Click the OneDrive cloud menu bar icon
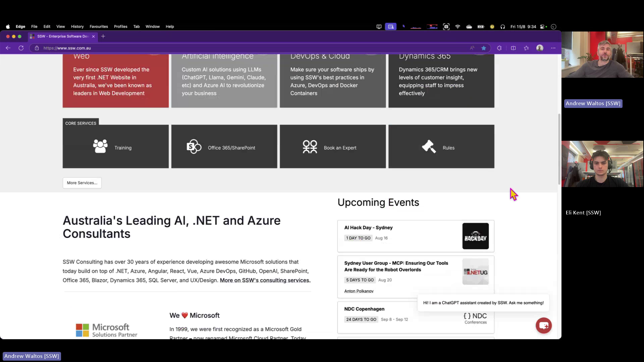The height and width of the screenshot is (362, 644). (469, 26)
